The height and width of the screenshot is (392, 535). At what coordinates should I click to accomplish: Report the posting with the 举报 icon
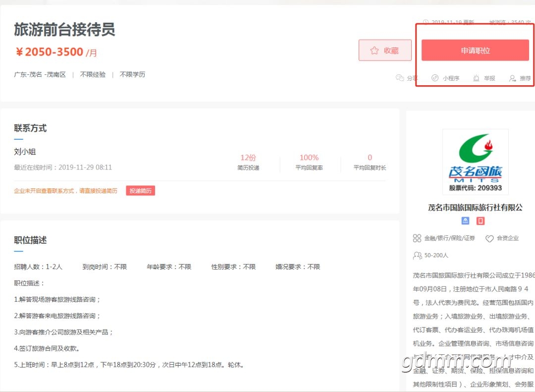pos(476,78)
